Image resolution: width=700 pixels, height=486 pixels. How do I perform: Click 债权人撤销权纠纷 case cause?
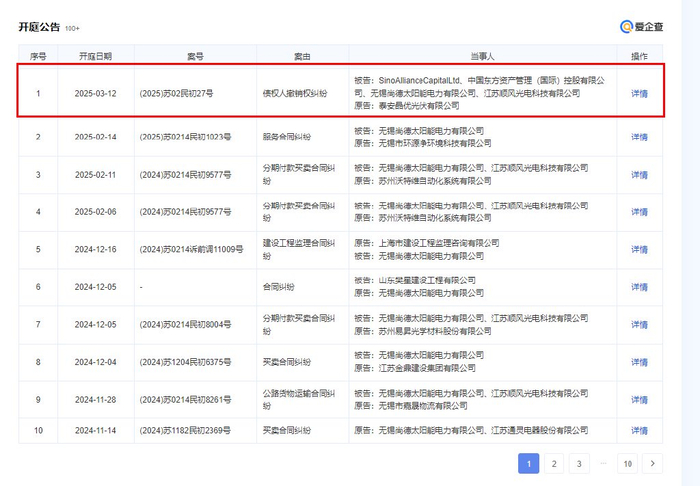(x=295, y=94)
